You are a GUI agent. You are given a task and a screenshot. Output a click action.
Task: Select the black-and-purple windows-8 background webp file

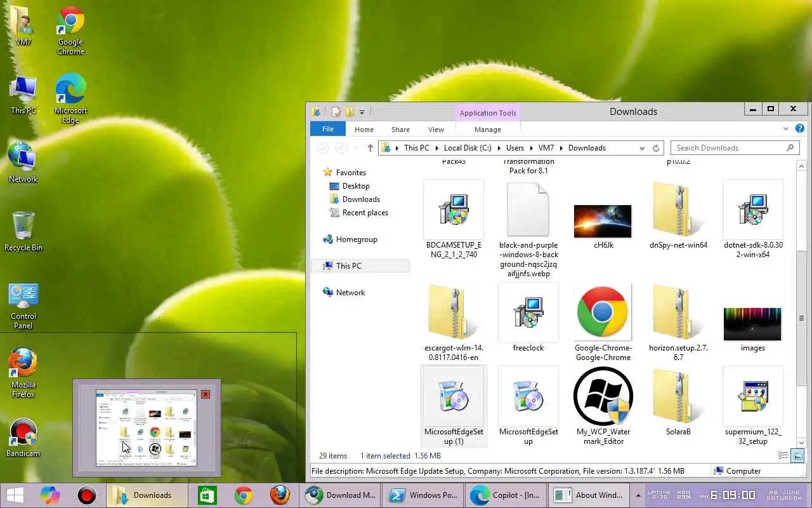point(528,230)
